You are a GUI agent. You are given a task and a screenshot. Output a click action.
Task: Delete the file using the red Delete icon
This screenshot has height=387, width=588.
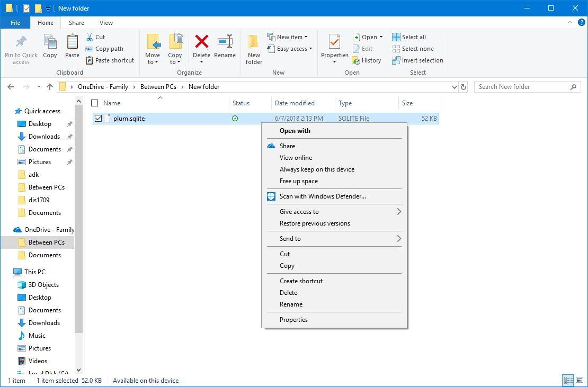(202, 48)
